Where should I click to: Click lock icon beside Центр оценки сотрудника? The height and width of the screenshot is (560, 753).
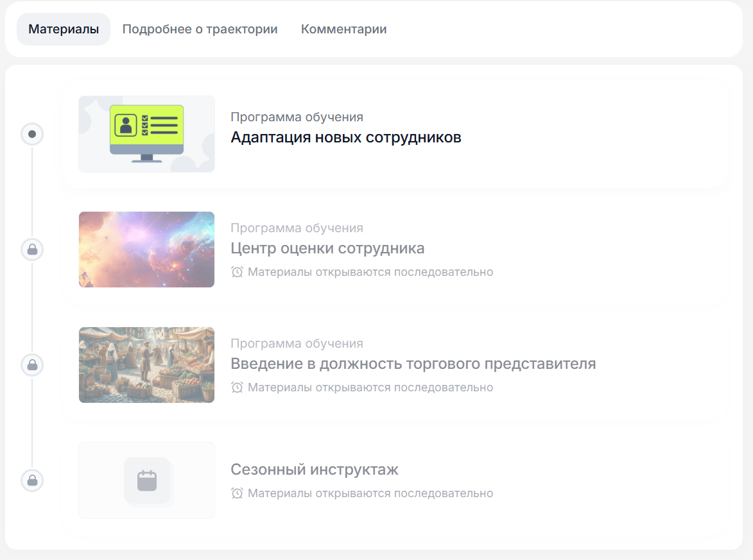coord(32,250)
